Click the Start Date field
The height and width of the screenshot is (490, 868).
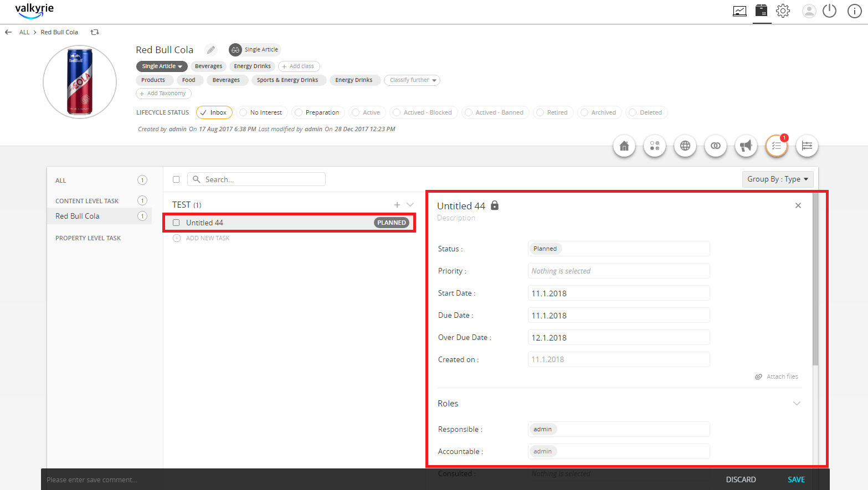[x=619, y=293]
